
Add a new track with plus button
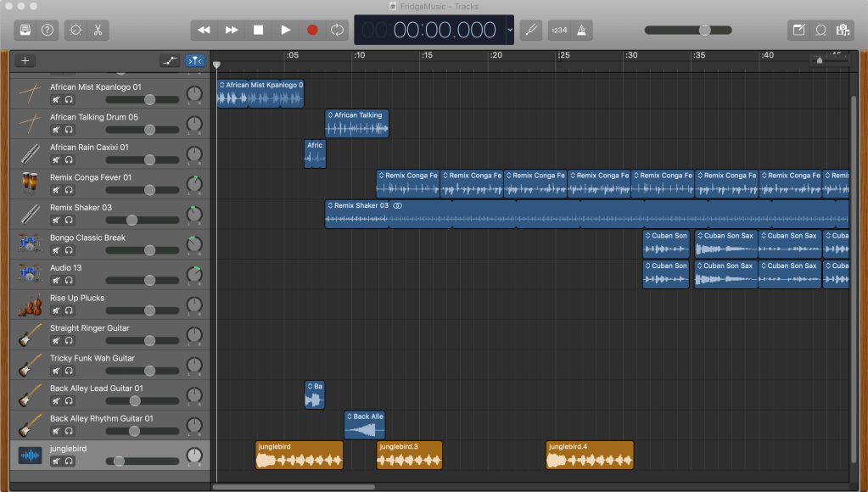[x=25, y=60]
